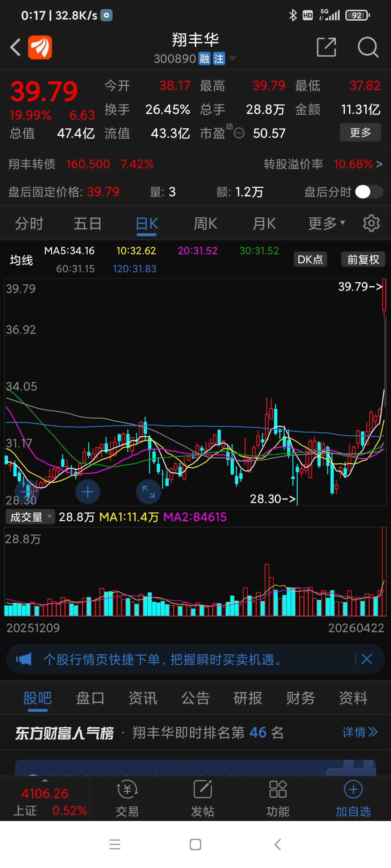391x868 pixels.
Task: Expand the stock code 300890 dropdown arrow
Action: pos(232,58)
